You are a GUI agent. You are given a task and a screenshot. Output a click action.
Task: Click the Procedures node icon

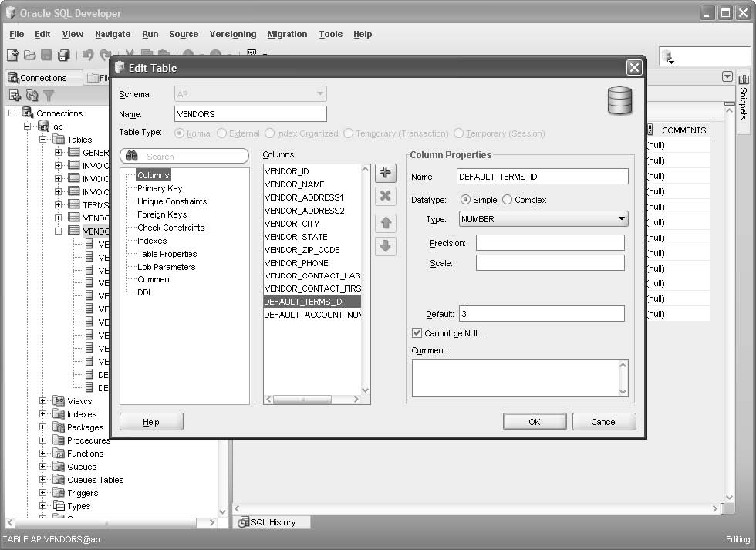[x=59, y=440]
